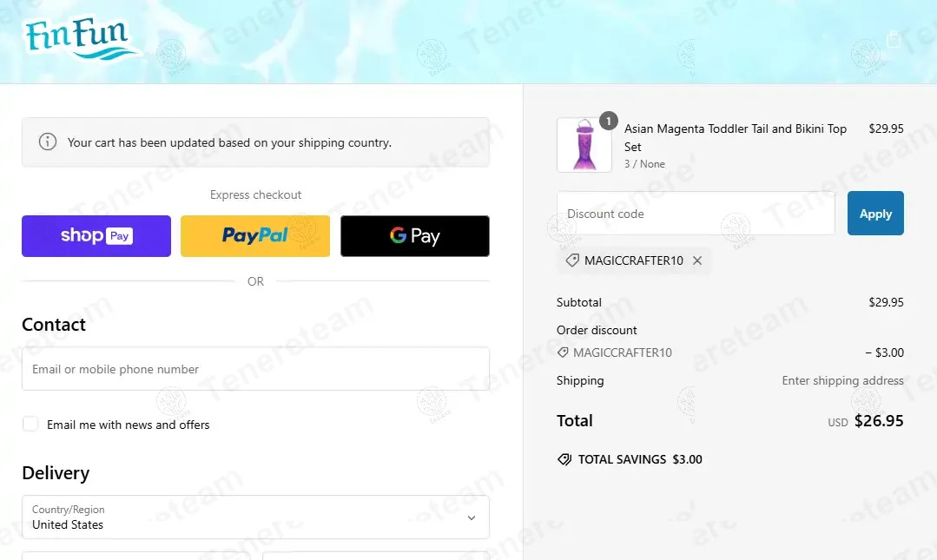Click the Fin Fun logo
Image resolution: width=937 pixels, height=560 pixels.
[81, 40]
